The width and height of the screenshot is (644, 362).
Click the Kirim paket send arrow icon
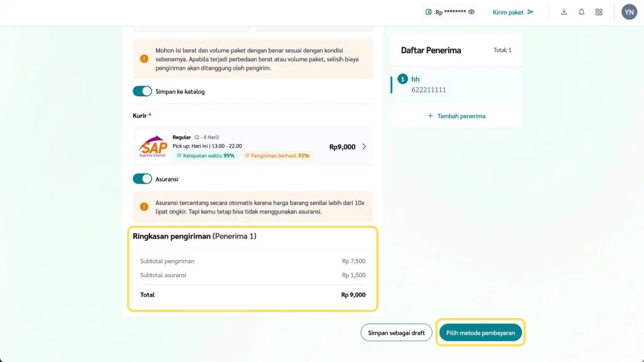click(x=530, y=12)
